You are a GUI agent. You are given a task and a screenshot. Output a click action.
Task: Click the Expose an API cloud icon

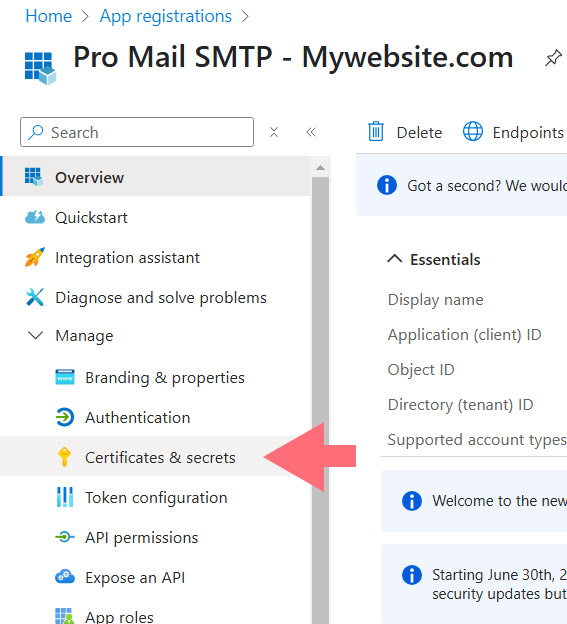coord(65,577)
